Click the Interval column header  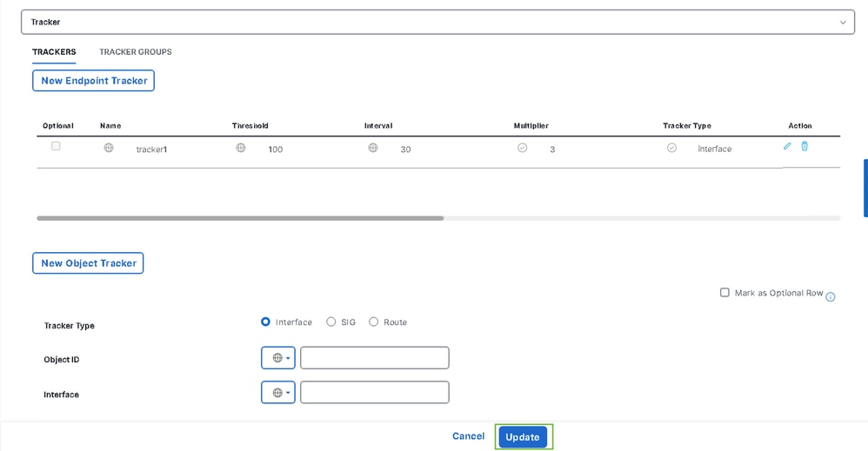[378, 126]
